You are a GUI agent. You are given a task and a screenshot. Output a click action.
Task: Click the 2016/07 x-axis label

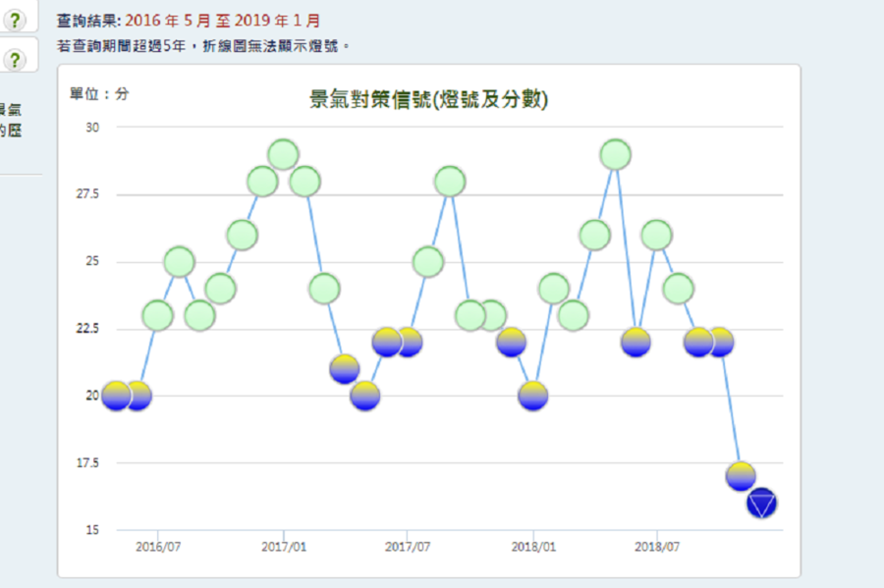pyautogui.click(x=157, y=546)
